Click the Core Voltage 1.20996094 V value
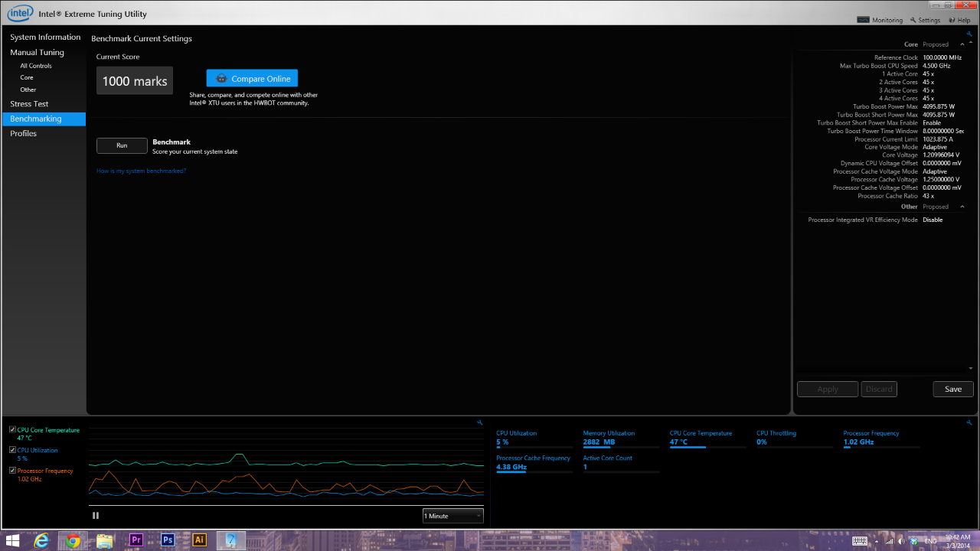This screenshot has height=551, width=980. [x=941, y=155]
